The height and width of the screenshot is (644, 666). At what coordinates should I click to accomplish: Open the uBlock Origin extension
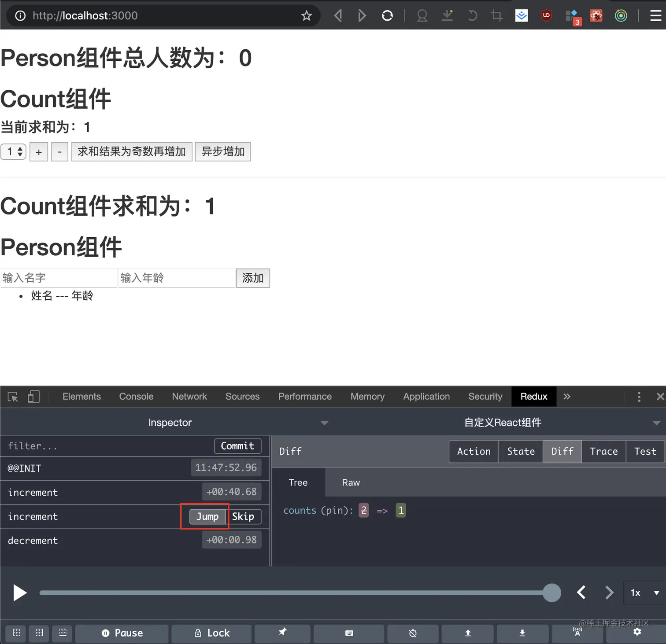(546, 16)
